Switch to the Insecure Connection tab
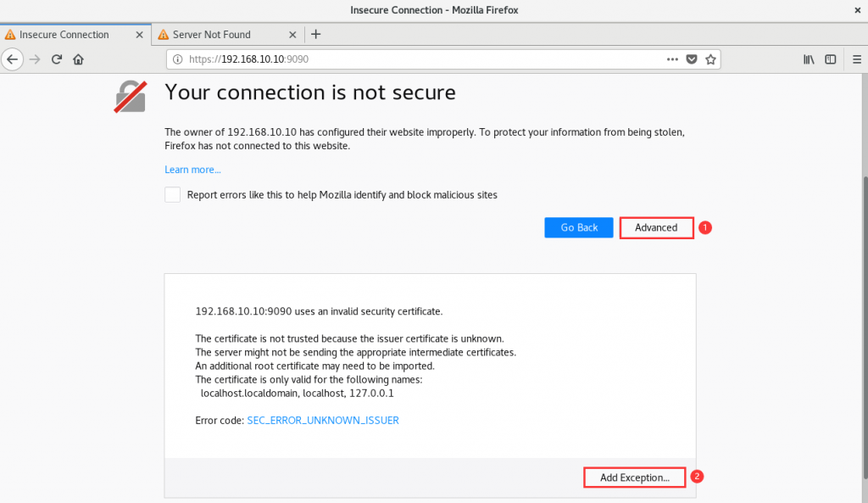Screen dimensions: 868x503 pyautogui.click(x=64, y=35)
